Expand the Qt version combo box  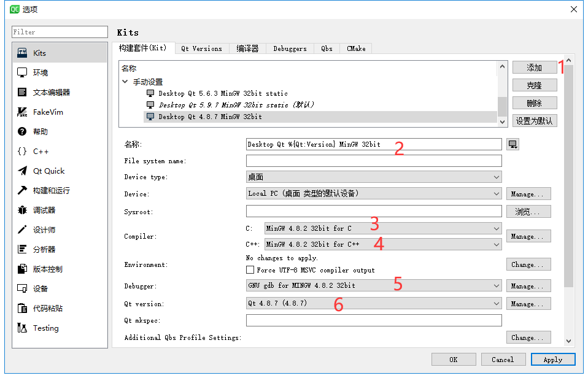(x=374, y=303)
